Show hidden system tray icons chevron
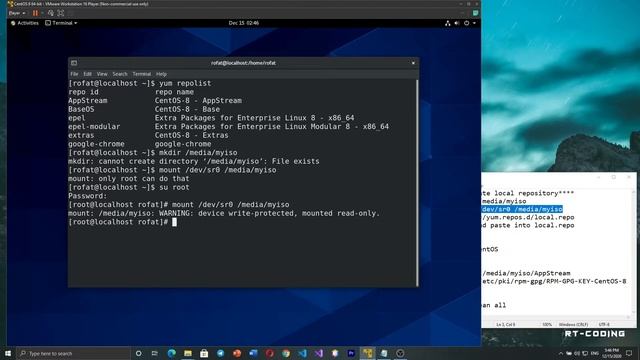 pos(561,353)
